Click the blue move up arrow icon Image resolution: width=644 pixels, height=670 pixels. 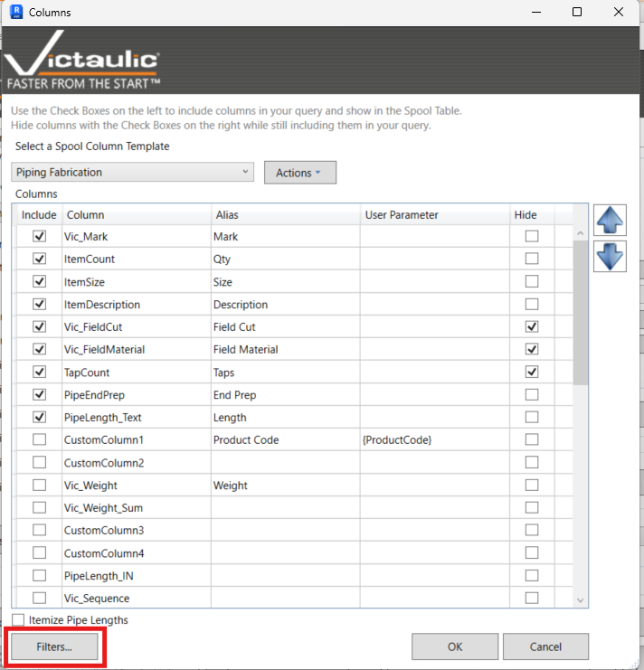(x=610, y=221)
